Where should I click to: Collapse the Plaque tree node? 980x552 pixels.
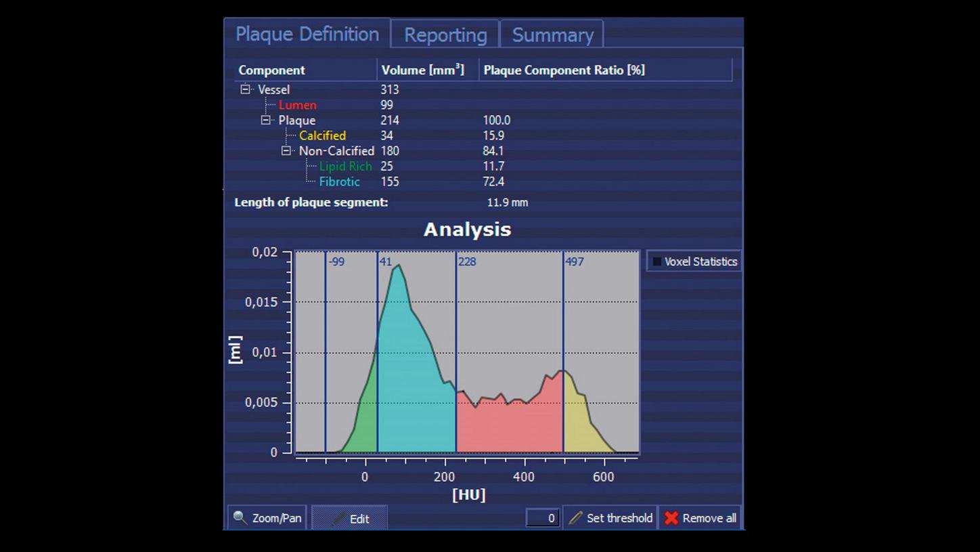(266, 121)
